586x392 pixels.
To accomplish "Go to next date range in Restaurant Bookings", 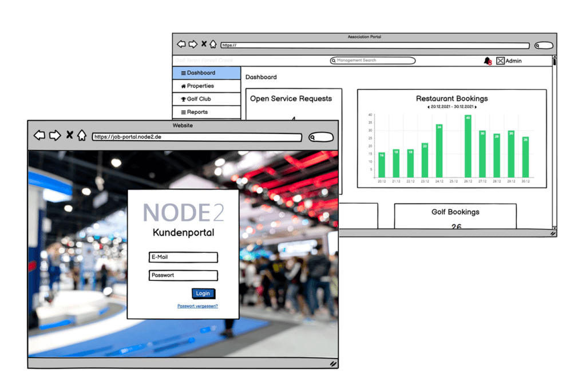I will [476, 107].
